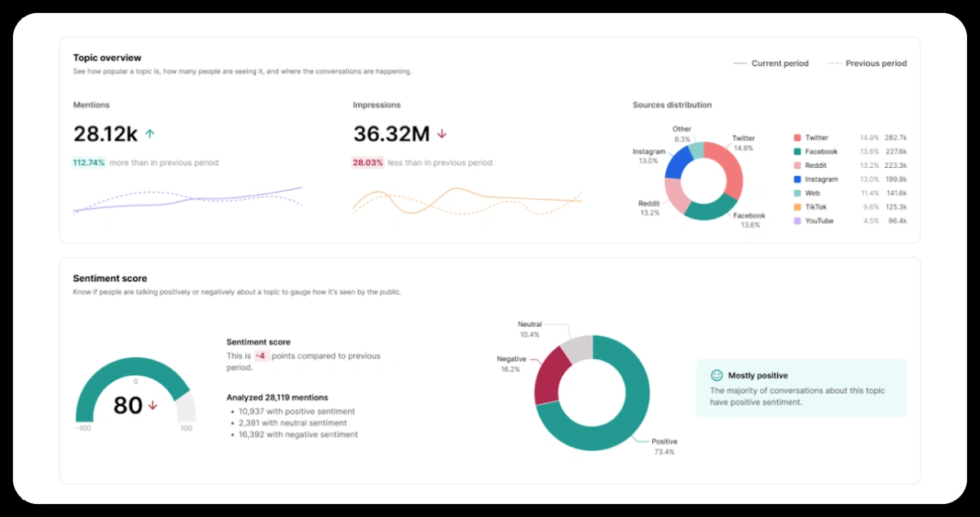Click the TikTok orange legend swatch
Image resolution: width=980 pixels, height=517 pixels.
[797, 207]
